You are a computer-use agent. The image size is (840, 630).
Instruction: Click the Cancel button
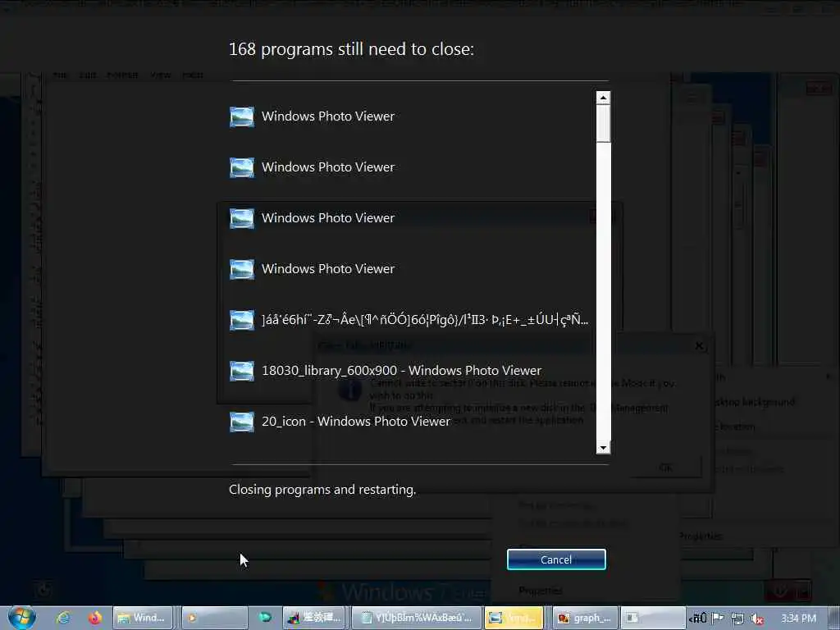click(556, 559)
